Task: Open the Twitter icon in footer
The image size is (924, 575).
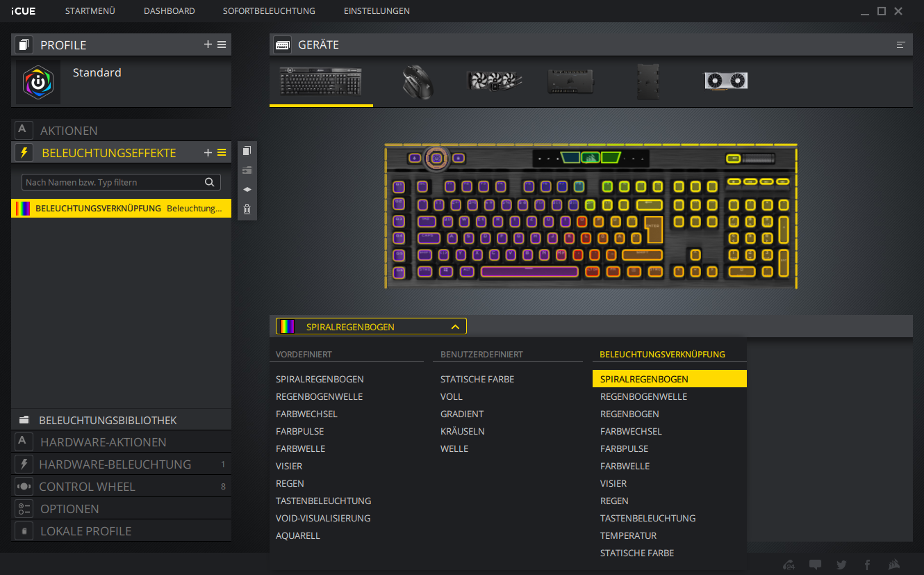Action: (842, 565)
